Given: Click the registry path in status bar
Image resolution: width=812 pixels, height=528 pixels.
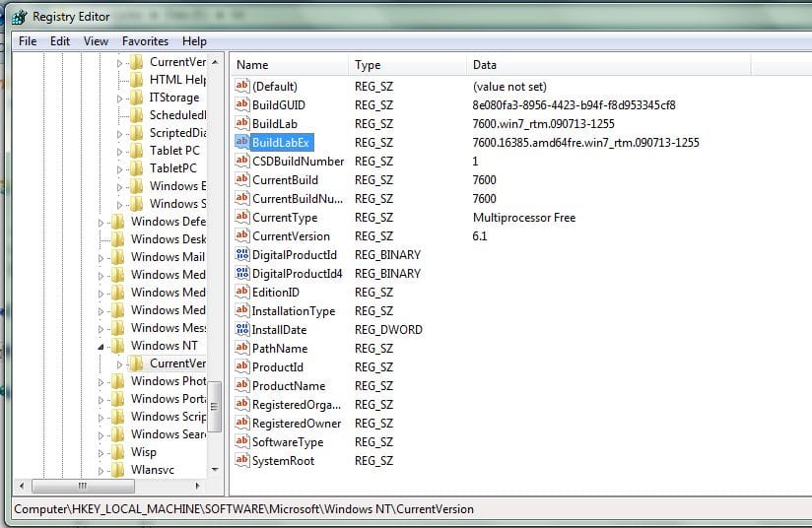Looking at the screenshot, I should pos(243,509).
